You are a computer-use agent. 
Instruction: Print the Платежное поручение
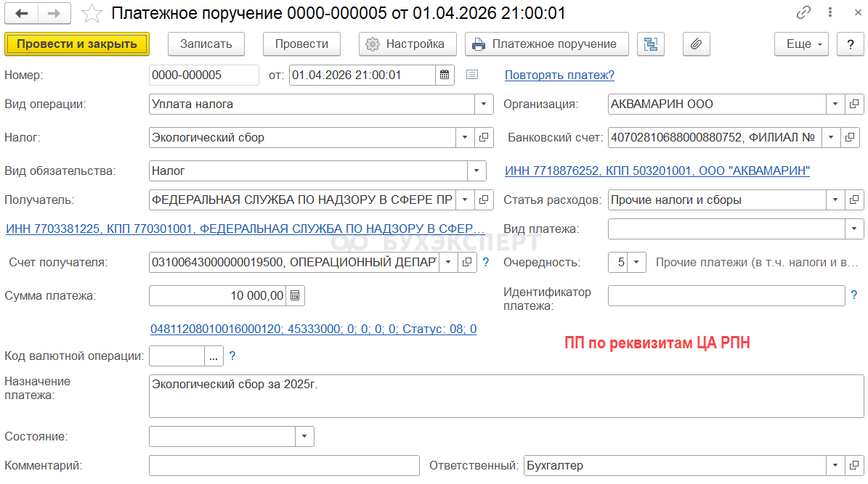pyautogui.click(x=547, y=44)
